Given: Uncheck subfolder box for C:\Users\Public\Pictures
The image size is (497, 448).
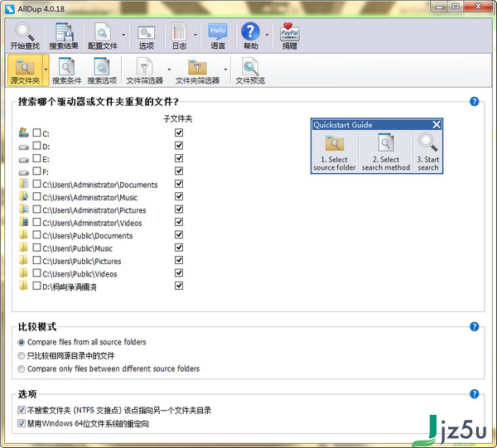Looking at the screenshot, I should (179, 260).
